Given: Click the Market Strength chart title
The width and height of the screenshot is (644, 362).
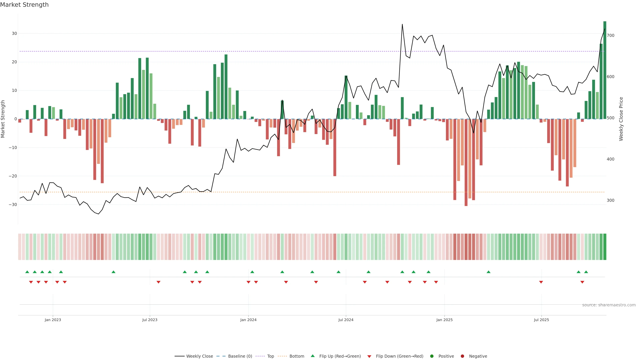Looking at the screenshot, I should coord(24,5).
